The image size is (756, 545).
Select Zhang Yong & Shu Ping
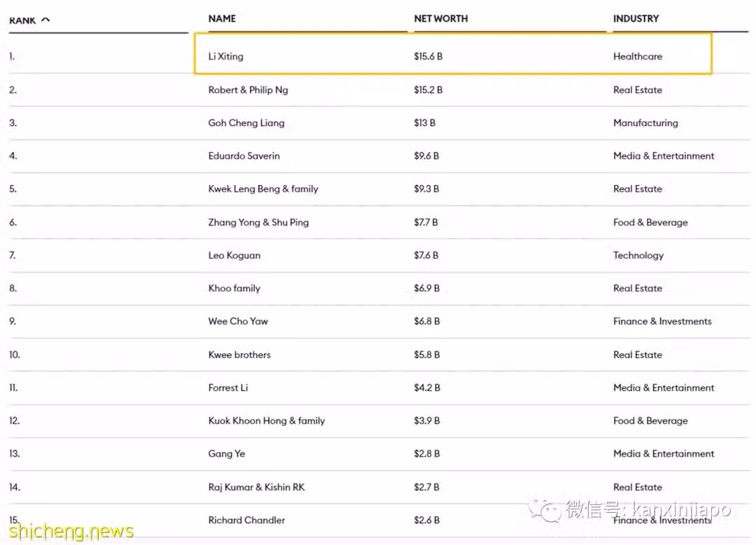(258, 222)
